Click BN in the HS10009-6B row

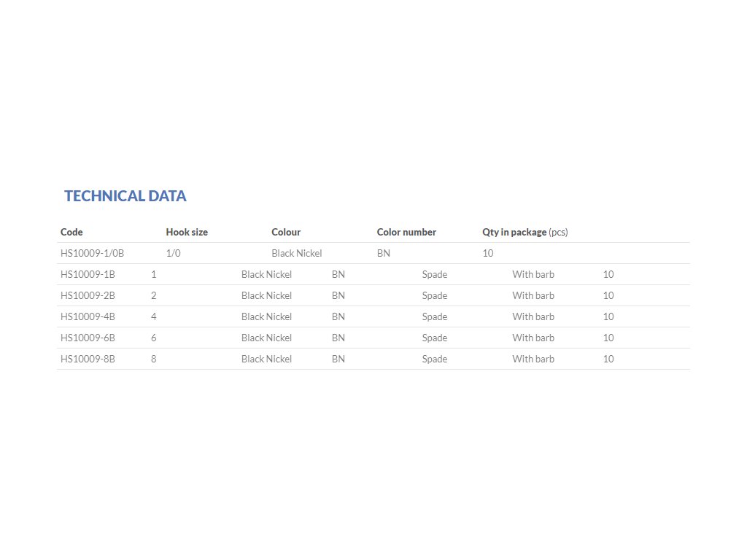click(338, 338)
